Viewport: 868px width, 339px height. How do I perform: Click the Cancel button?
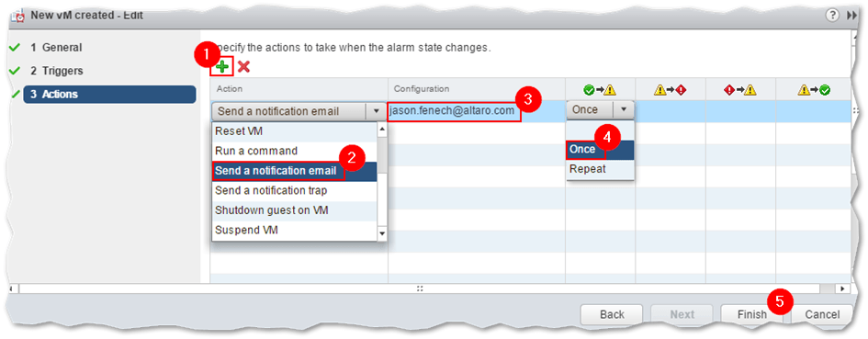pos(822,314)
